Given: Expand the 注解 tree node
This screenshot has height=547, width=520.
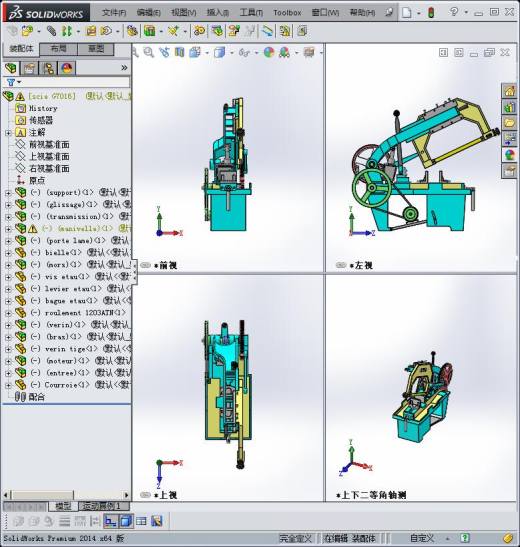Looking at the screenshot, I should [8, 133].
